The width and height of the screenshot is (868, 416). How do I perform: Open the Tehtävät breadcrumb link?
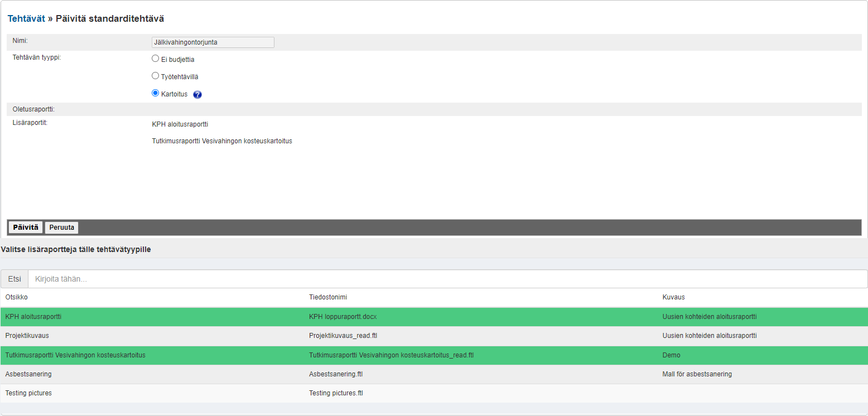(x=26, y=18)
